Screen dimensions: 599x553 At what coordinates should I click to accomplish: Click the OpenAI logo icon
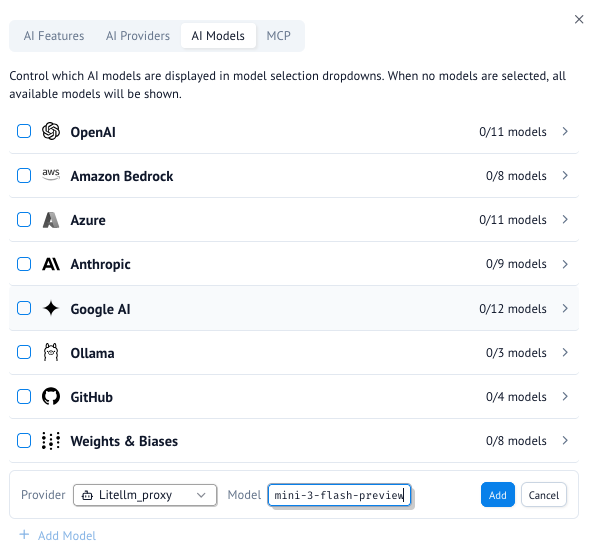click(51, 131)
